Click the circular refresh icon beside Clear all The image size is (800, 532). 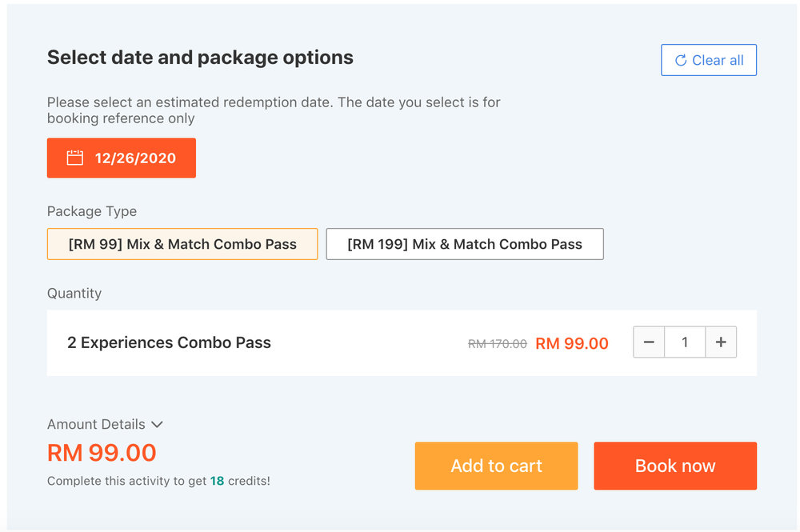[x=681, y=60]
